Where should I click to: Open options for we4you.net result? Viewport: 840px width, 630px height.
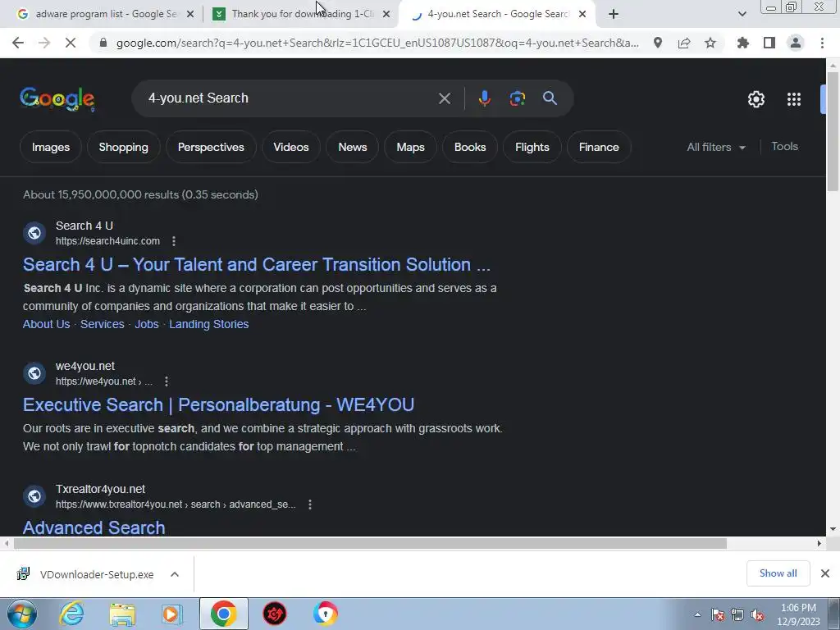pyautogui.click(x=167, y=381)
